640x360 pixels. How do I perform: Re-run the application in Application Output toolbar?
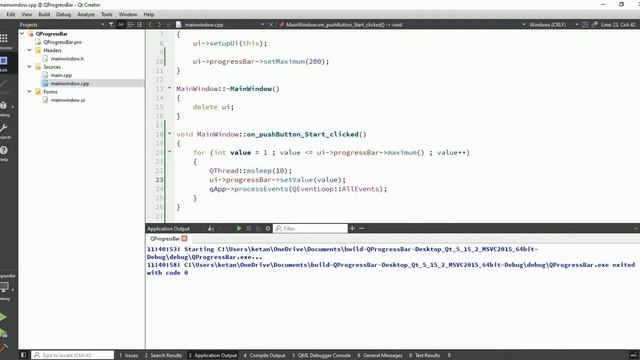[239, 229]
